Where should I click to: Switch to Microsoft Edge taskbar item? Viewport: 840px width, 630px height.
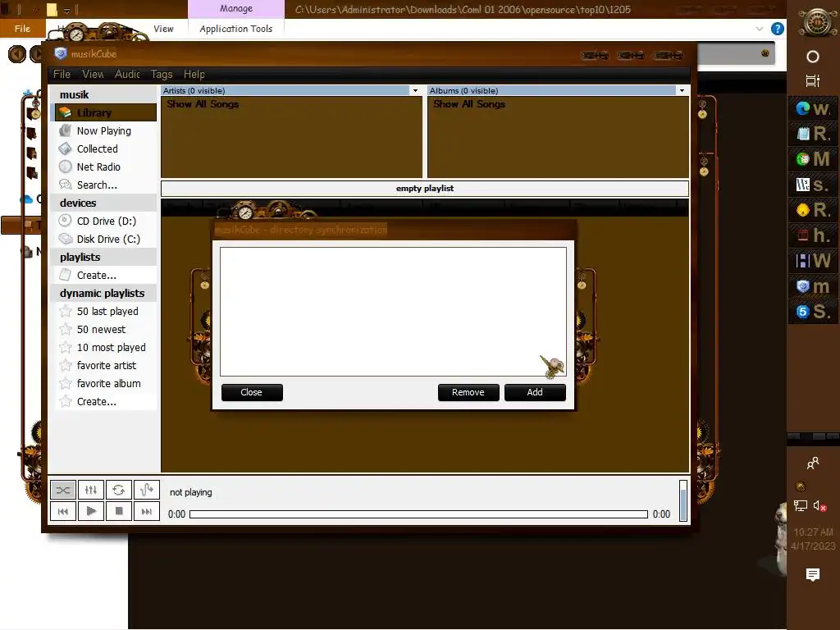(x=813, y=108)
